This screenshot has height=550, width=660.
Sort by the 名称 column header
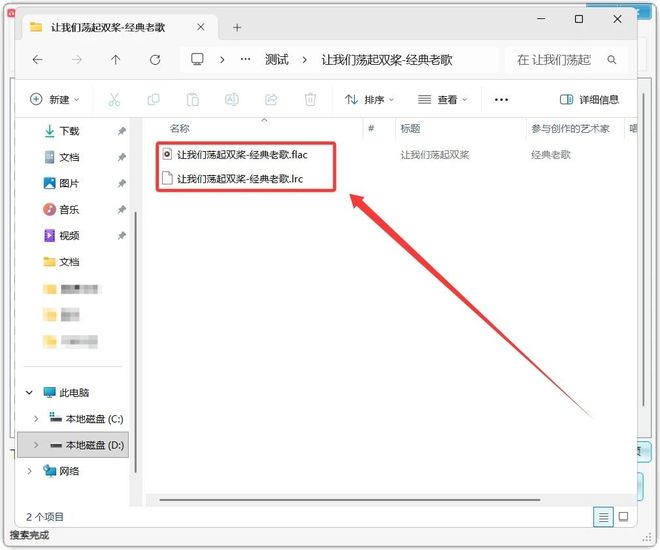coord(180,128)
